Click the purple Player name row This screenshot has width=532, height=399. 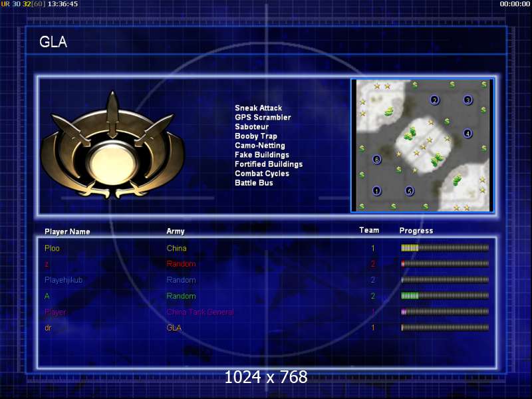55,312
